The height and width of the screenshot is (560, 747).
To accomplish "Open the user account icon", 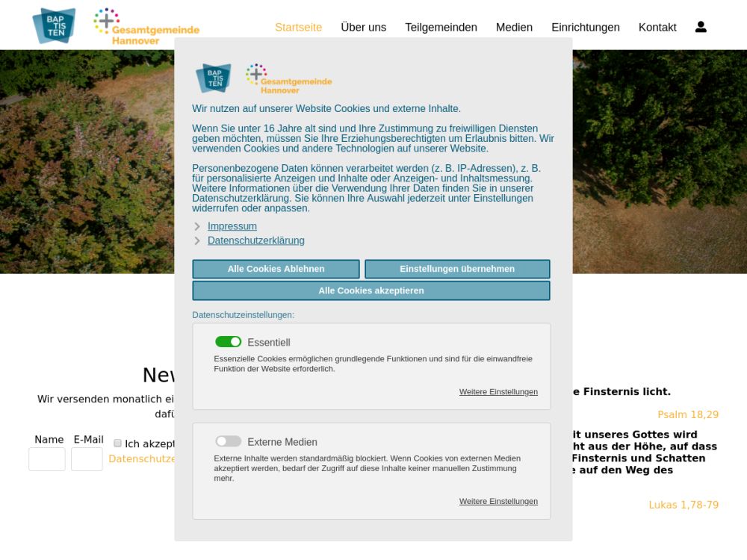I will coord(700,27).
